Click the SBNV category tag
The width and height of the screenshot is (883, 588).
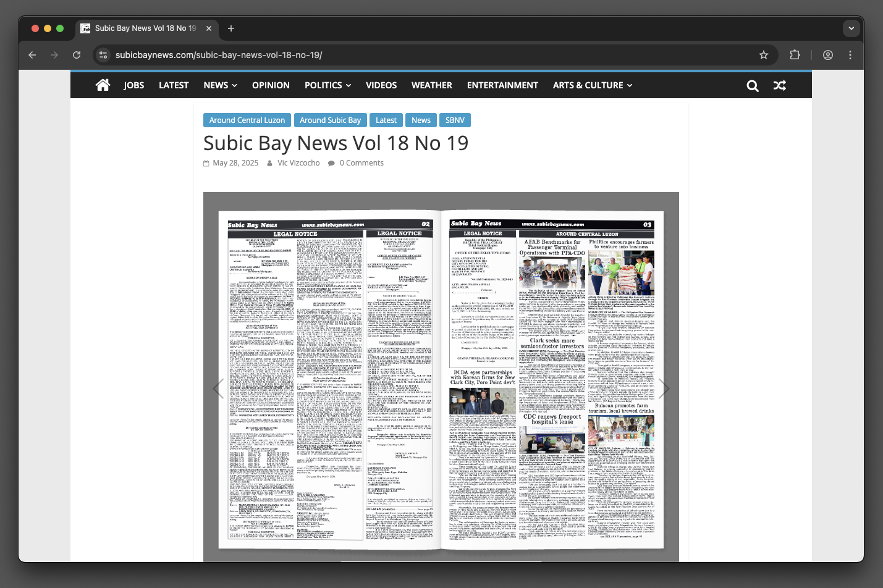(455, 120)
